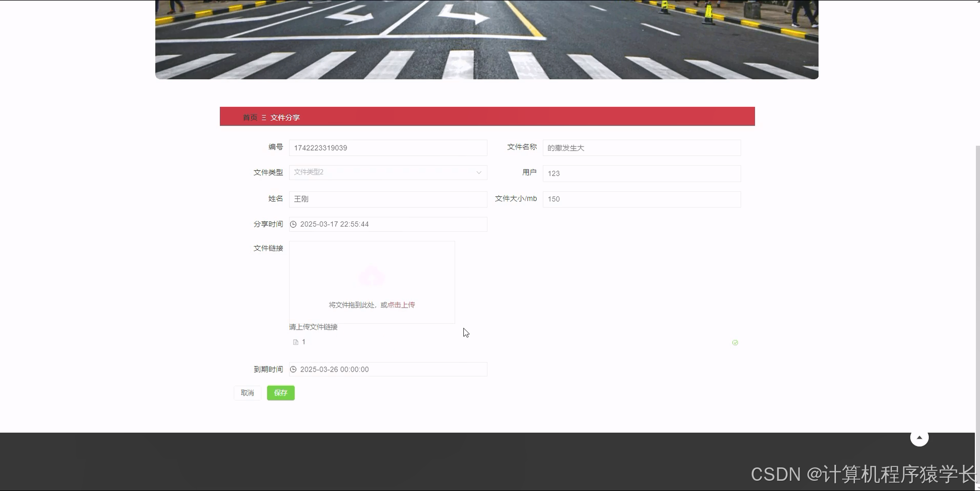Select the 文件分享 breadcrumb entry
Screen dimensions: 980x491
click(x=285, y=117)
